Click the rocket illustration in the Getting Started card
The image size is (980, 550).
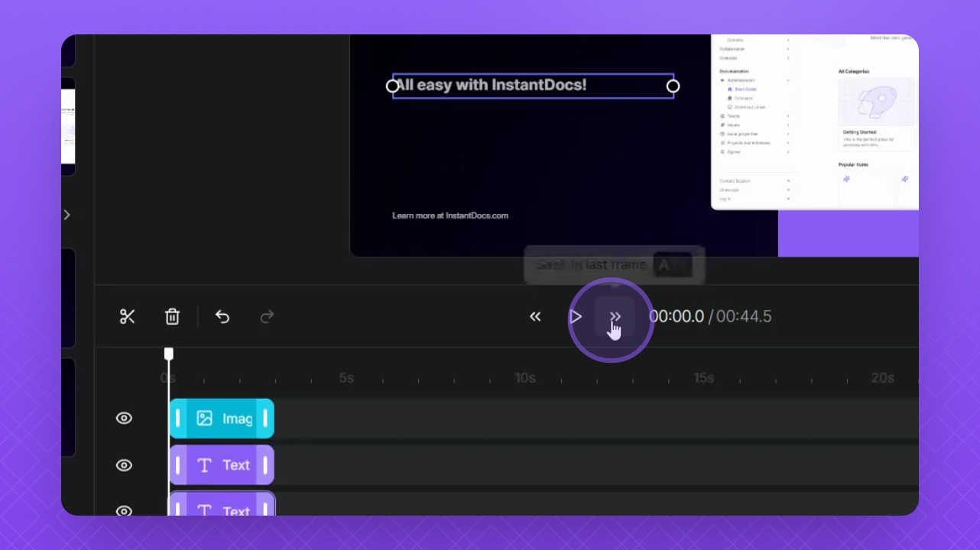pyautogui.click(x=876, y=102)
